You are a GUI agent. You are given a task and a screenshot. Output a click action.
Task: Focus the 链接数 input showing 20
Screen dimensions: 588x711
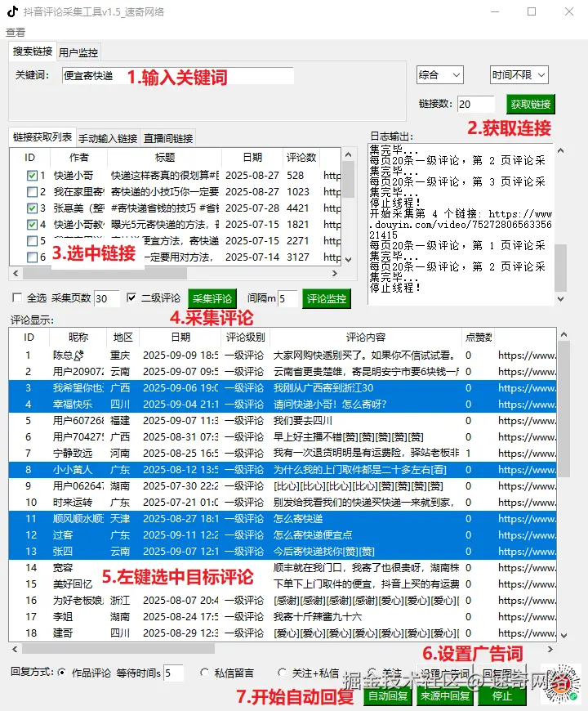[x=475, y=105]
